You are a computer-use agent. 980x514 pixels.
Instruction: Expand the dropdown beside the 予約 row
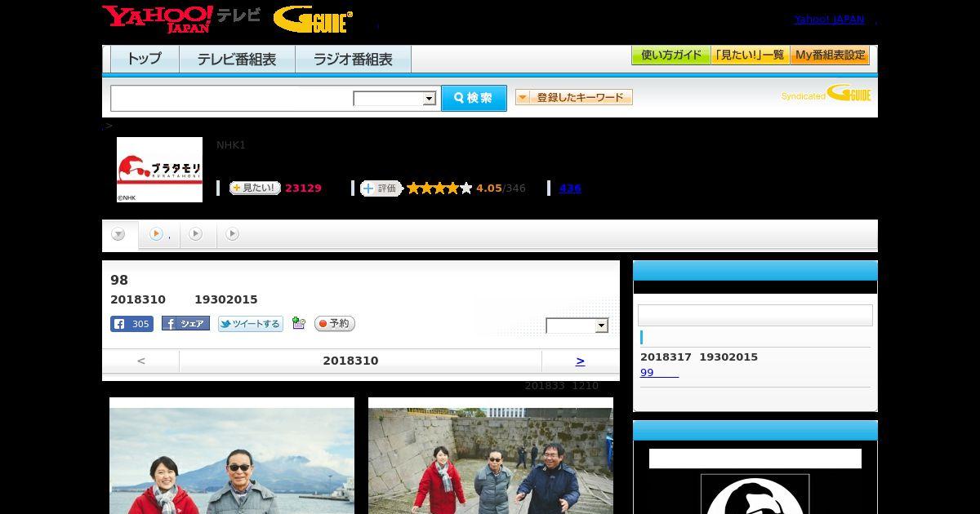[577, 326]
